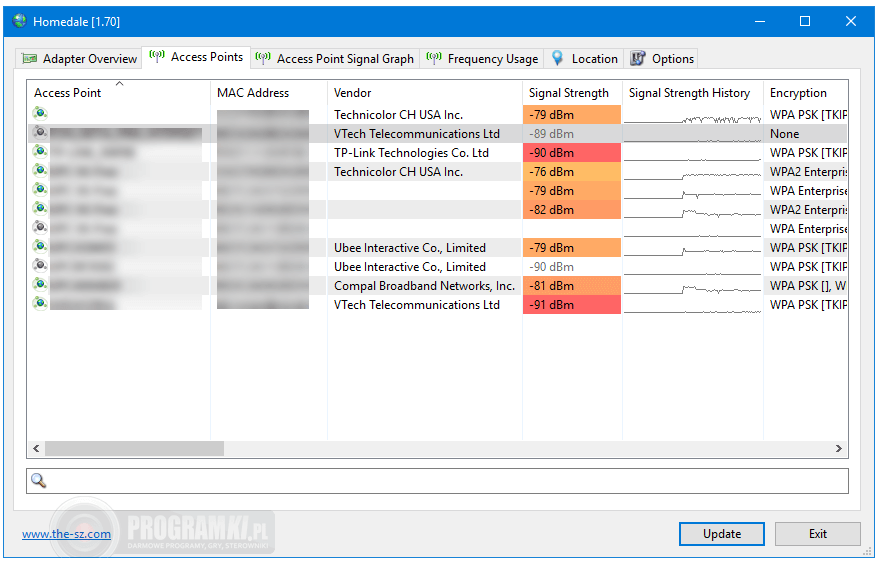Click access point icon in first Technicolor row
Screen dimensions: 880x564
[40, 114]
